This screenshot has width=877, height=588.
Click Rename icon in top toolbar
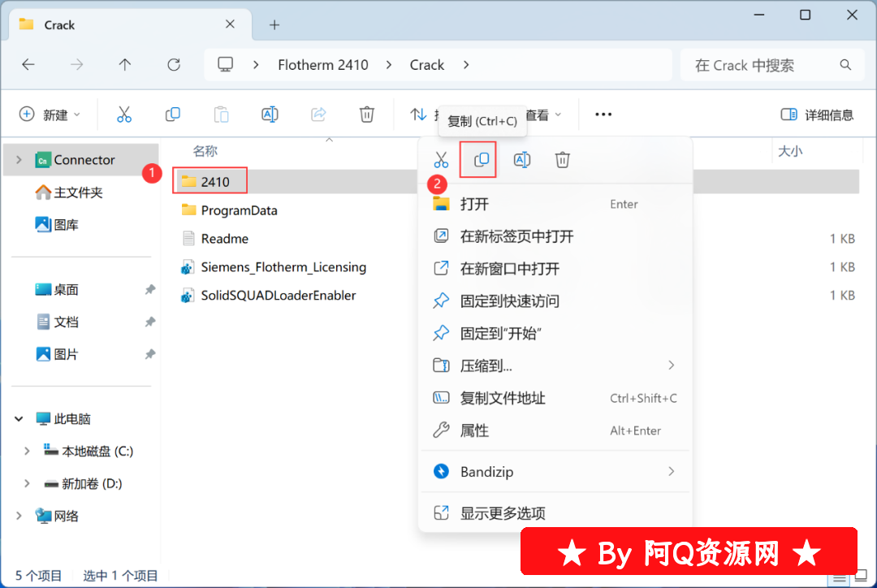tap(270, 115)
